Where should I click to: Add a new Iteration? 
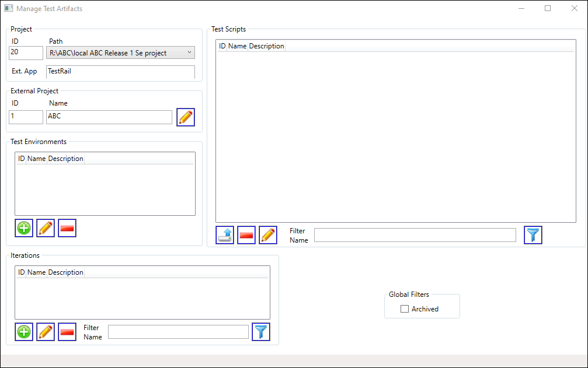(x=23, y=331)
